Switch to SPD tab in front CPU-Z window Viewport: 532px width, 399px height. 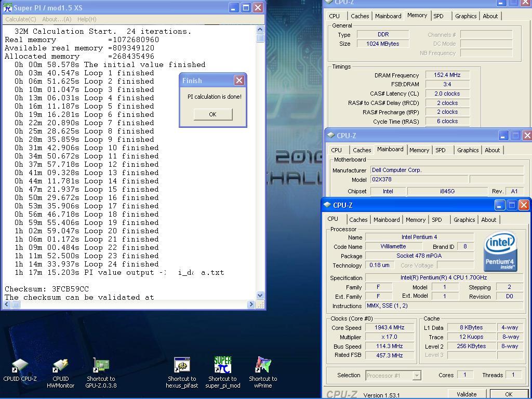click(437, 220)
